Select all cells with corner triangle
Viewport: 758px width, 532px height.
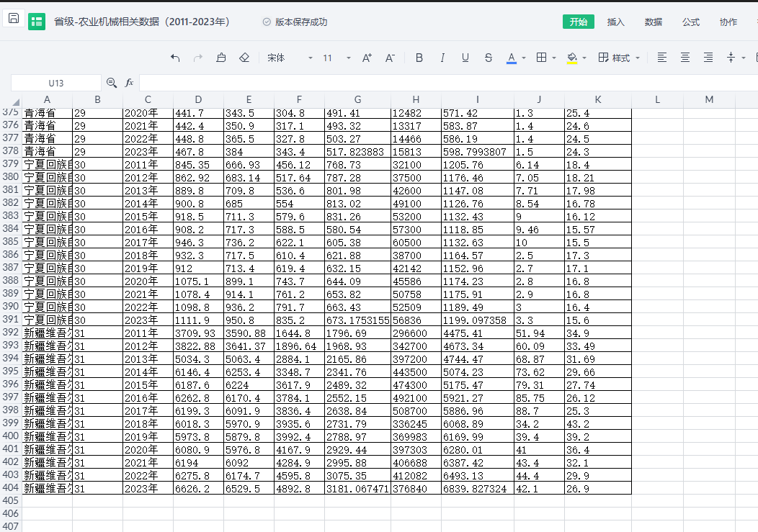[x=16, y=102]
